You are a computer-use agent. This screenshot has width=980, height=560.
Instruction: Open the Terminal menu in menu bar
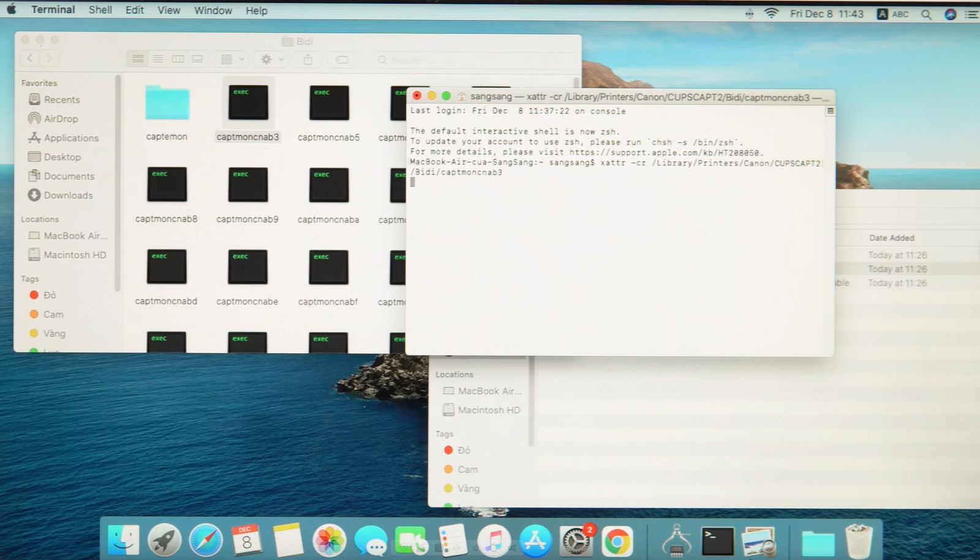(53, 10)
